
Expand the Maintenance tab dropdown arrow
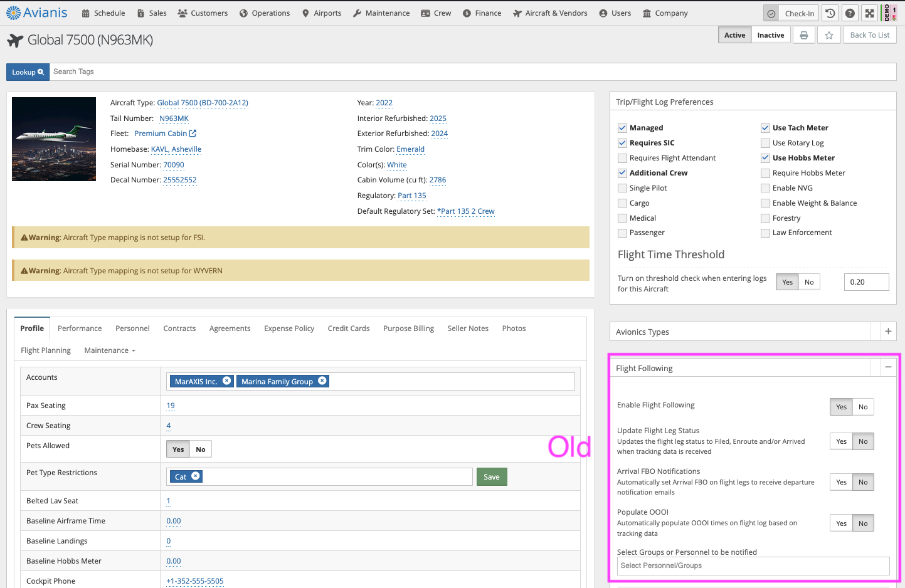point(134,351)
